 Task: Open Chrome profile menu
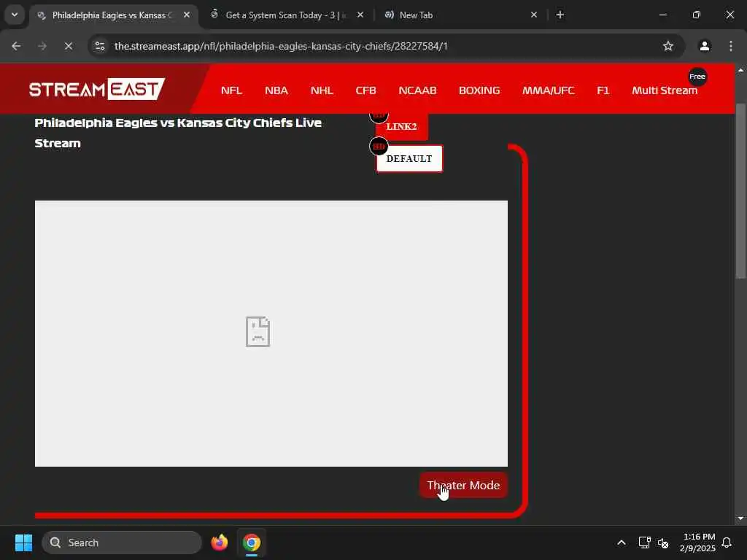click(705, 46)
